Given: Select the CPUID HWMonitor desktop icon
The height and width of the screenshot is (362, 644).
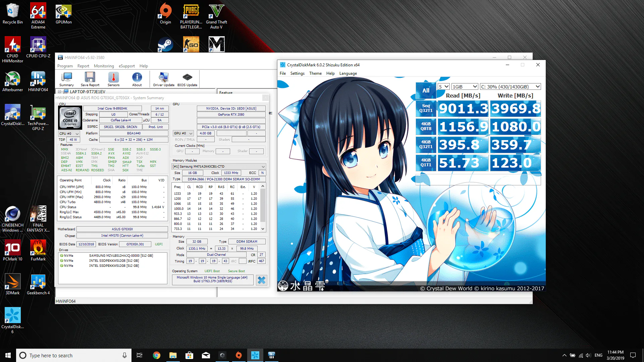Looking at the screenshot, I should point(13,50).
